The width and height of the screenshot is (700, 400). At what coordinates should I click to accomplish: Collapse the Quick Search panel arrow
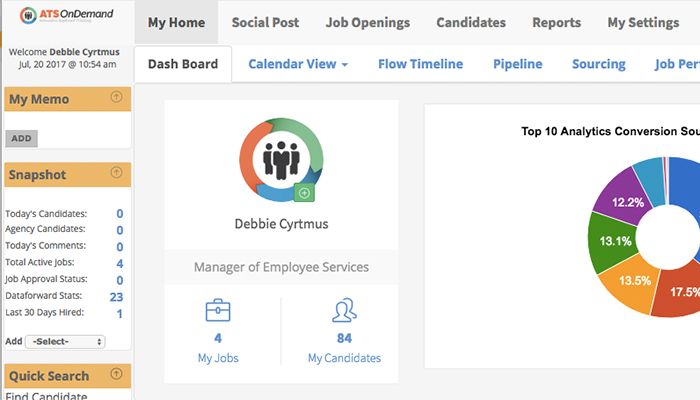[116, 375]
